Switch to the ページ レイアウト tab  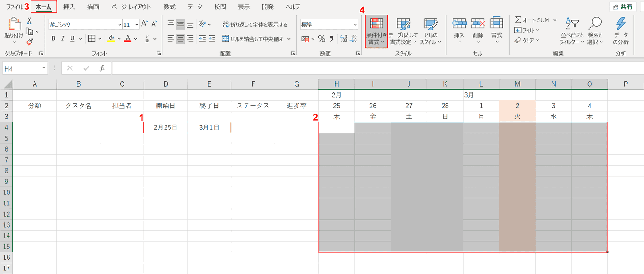131,7
